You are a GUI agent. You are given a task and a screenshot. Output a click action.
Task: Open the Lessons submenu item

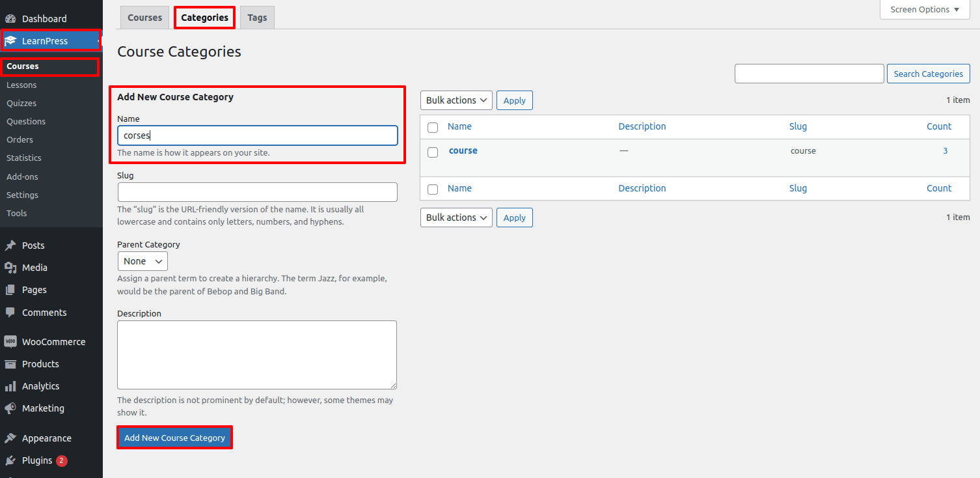21,85
